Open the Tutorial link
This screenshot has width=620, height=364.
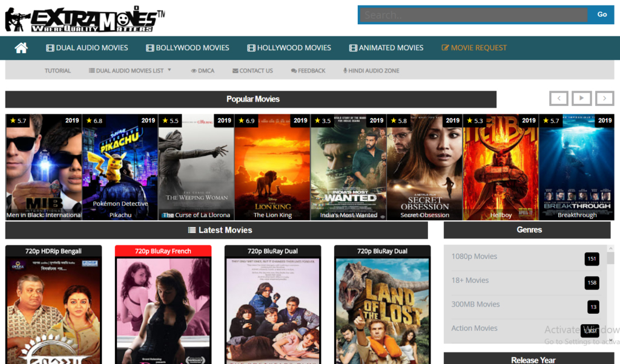tap(58, 71)
